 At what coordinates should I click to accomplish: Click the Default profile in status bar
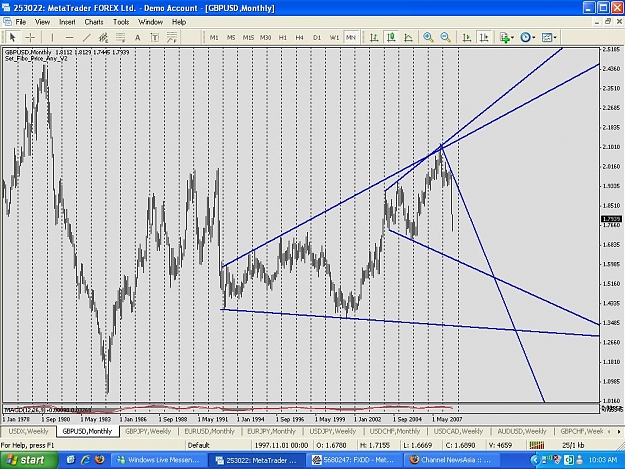click(199, 445)
